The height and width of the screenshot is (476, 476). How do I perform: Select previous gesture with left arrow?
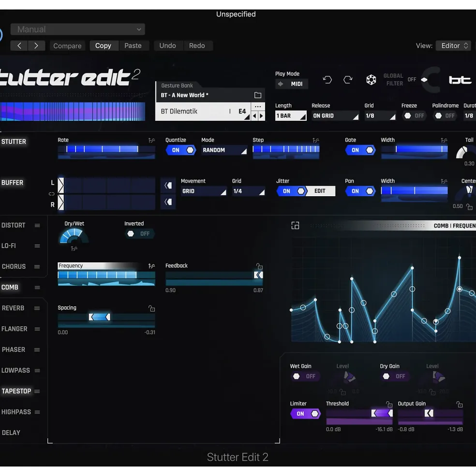(254, 115)
